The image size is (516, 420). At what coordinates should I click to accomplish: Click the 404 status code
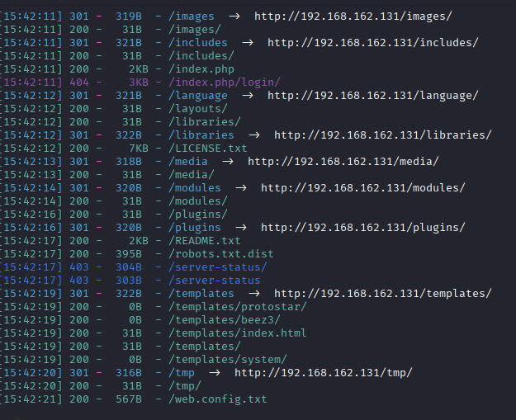pos(79,83)
